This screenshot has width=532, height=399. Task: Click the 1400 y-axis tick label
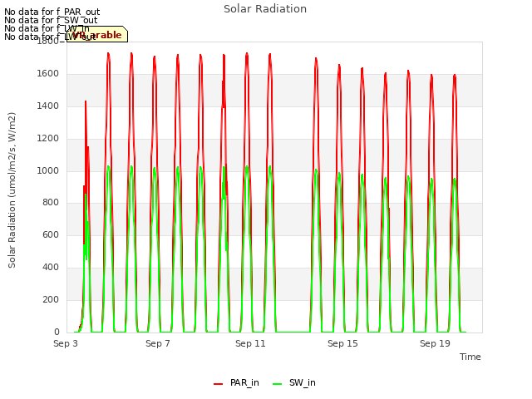[48, 106]
